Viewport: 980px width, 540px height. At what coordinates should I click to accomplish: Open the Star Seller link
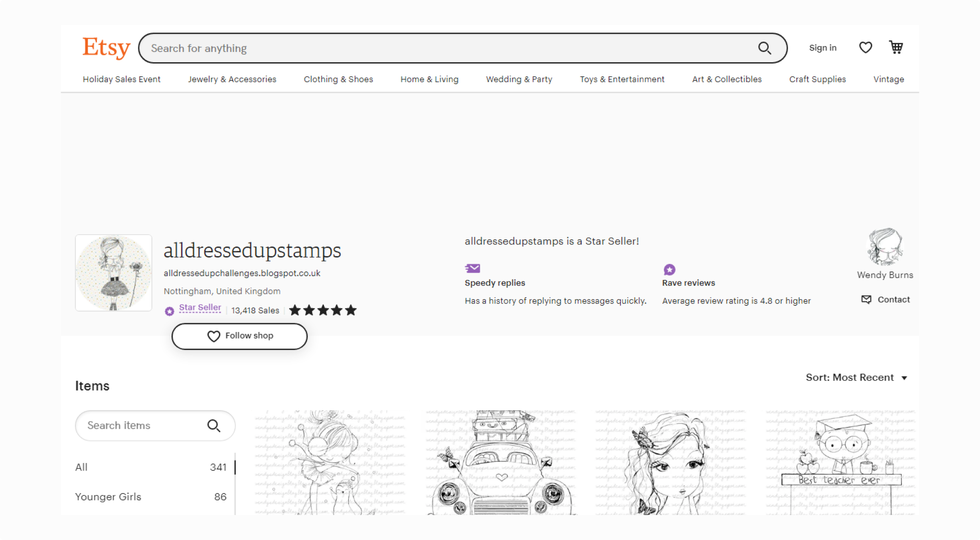point(200,307)
